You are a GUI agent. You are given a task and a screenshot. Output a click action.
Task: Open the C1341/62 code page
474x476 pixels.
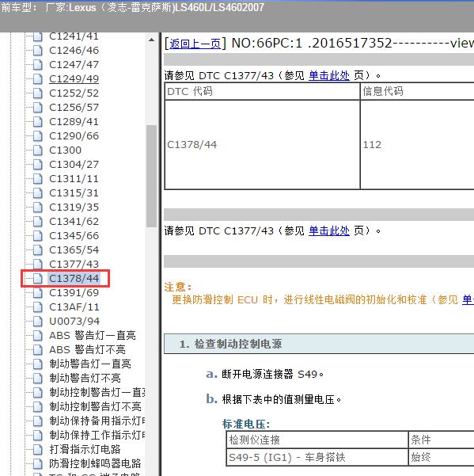tap(74, 222)
